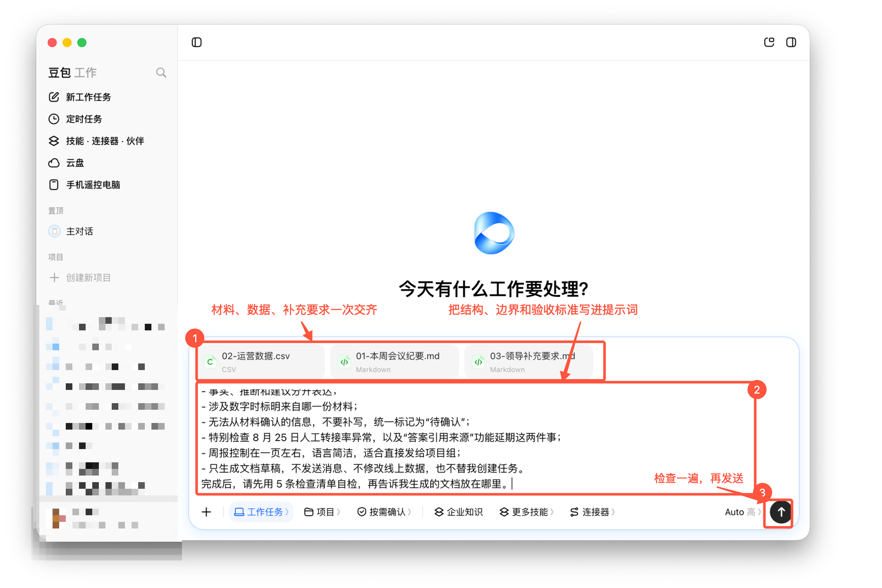
Task: Toggle the right side panel icon
Action: [791, 42]
